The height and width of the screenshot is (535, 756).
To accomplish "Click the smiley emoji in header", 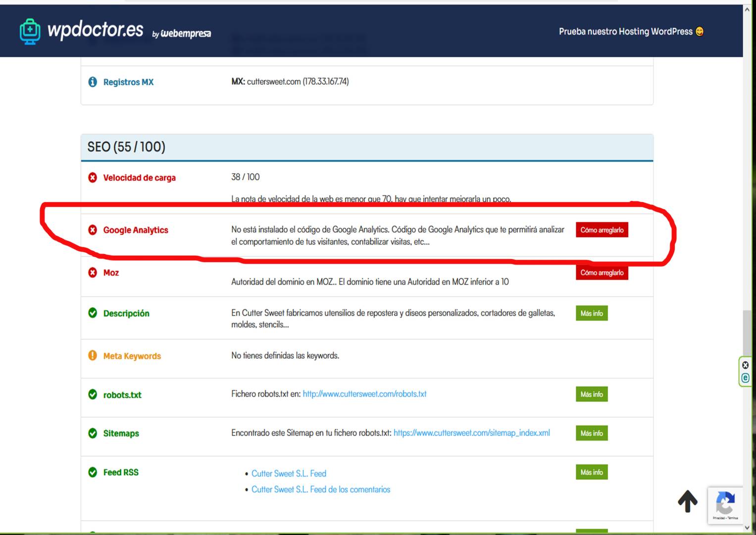I will (x=700, y=32).
